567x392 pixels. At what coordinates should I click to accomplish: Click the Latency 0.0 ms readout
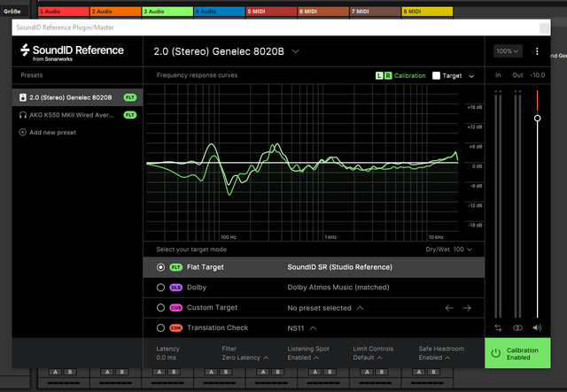point(167,353)
